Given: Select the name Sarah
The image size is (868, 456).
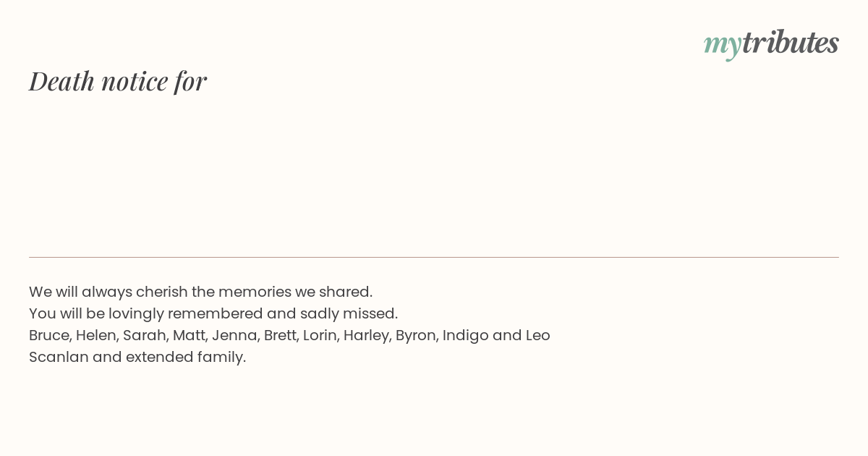Looking at the screenshot, I should pos(144,335).
